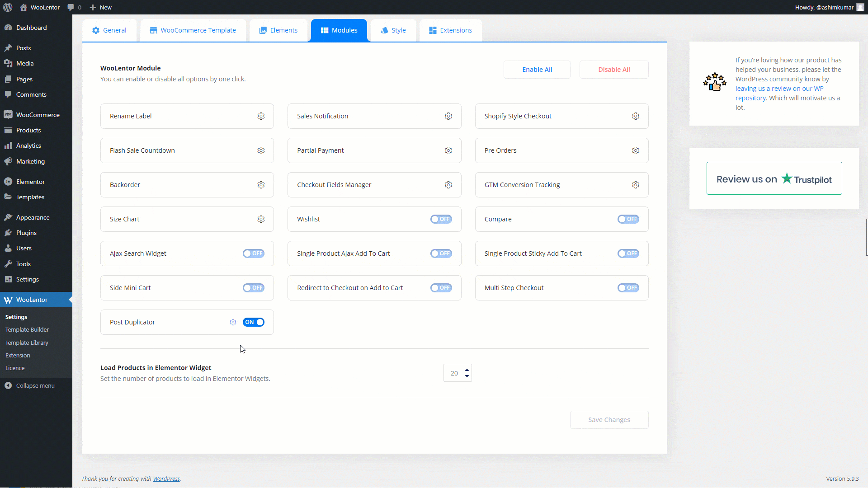
Task: Click Save Changes
Action: point(609,419)
